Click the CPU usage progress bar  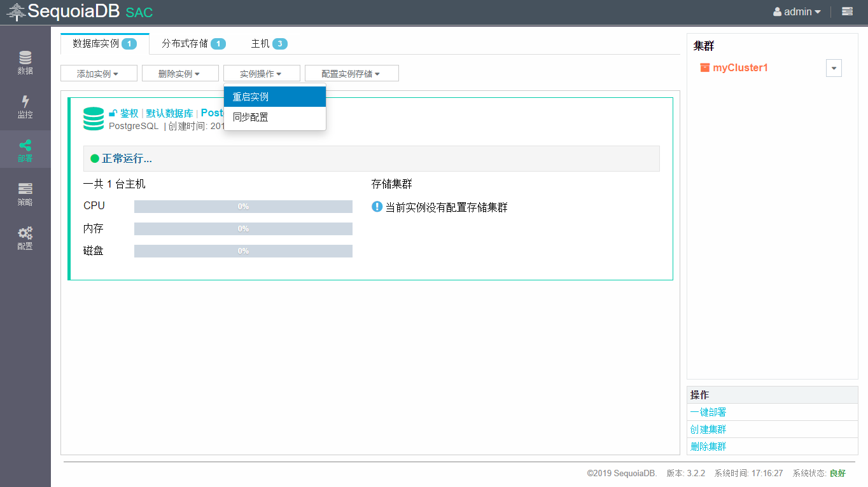coord(243,207)
